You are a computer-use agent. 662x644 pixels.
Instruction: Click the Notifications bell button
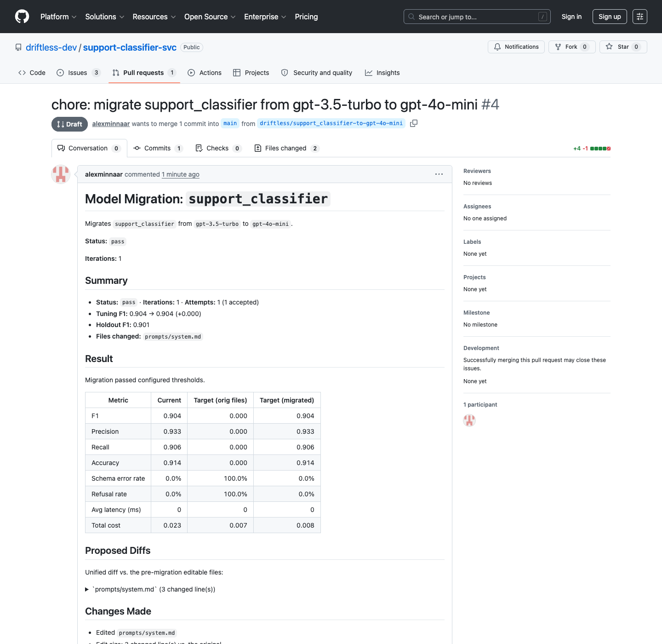click(x=516, y=47)
